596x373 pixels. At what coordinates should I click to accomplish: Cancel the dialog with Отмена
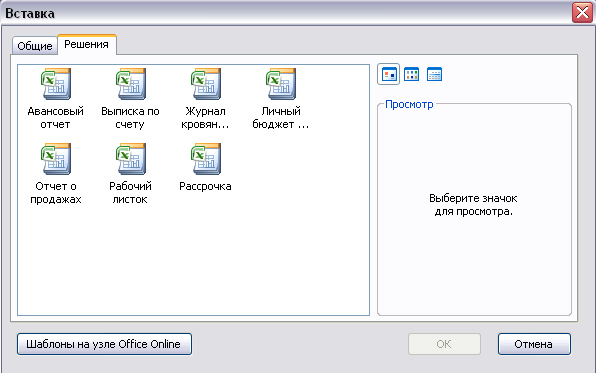pos(534,344)
